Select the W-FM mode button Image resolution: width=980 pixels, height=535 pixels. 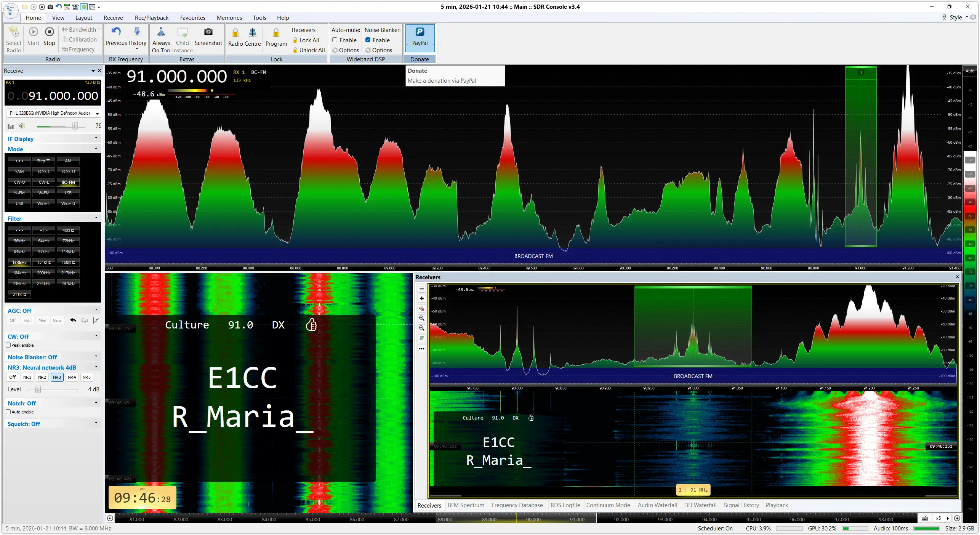click(44, 193)
